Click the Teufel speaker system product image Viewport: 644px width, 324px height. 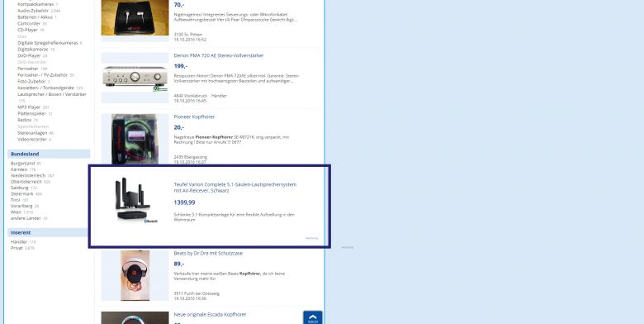[x=134, y=201]
